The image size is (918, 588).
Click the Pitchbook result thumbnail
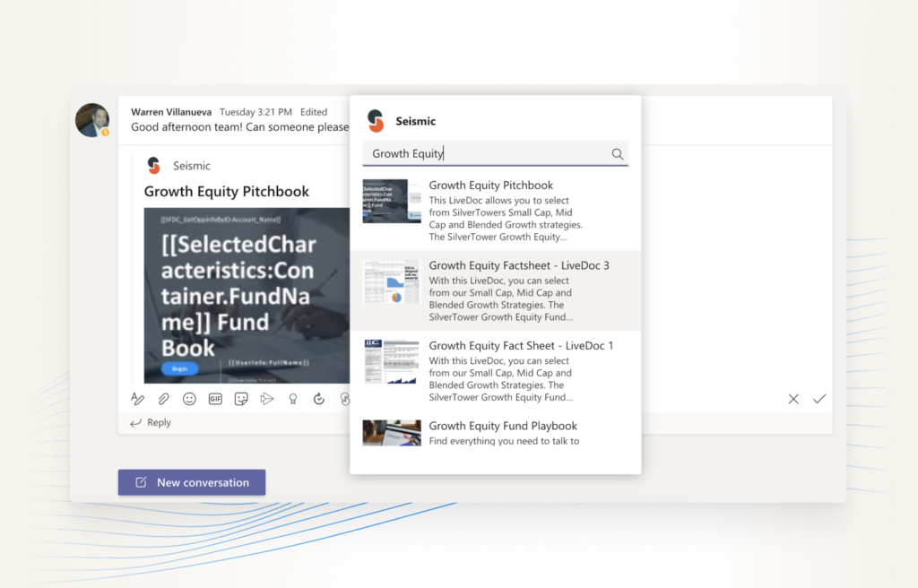point(392,201)
